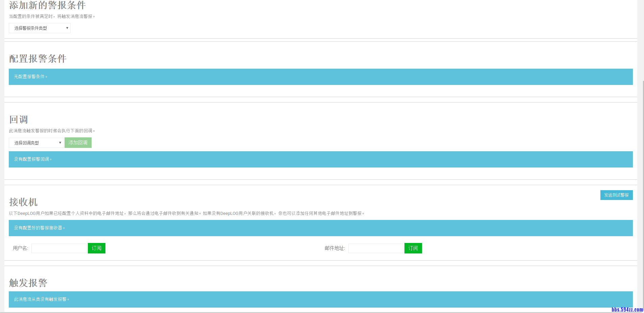Click the 接收机 section heading

(23, 202)
